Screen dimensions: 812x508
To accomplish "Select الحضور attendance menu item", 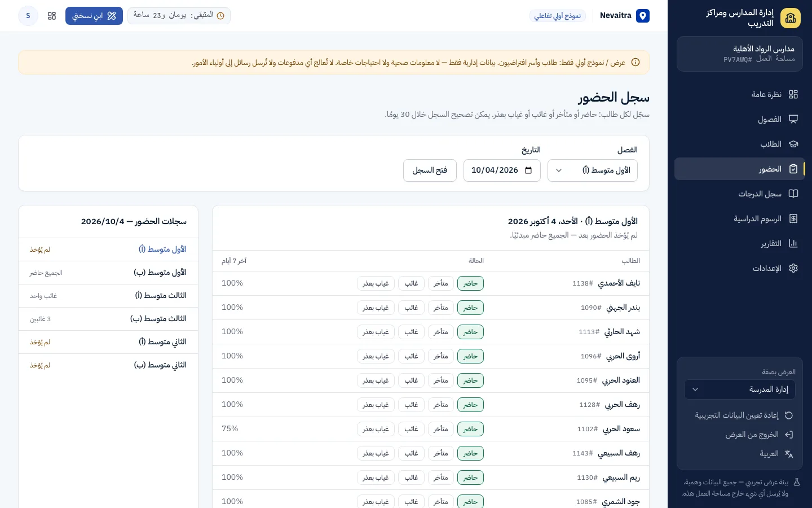I will pyautogui.click(x=739, y=169).
